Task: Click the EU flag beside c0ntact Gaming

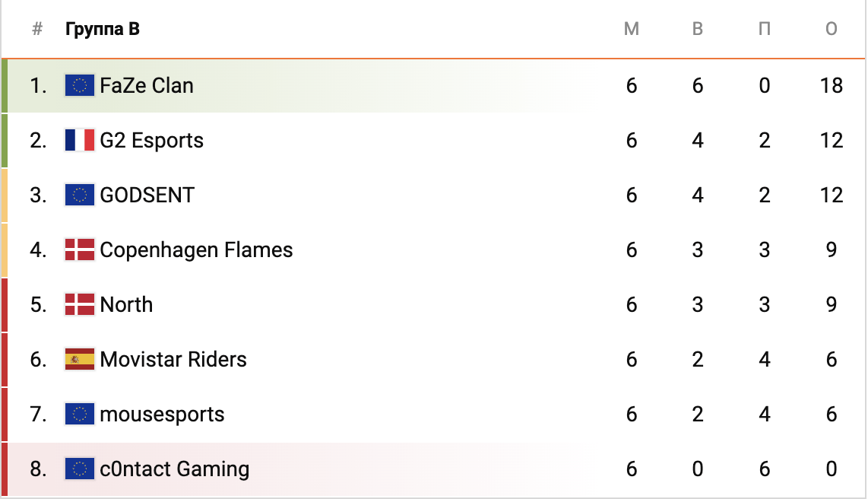Action: [80, 469]
